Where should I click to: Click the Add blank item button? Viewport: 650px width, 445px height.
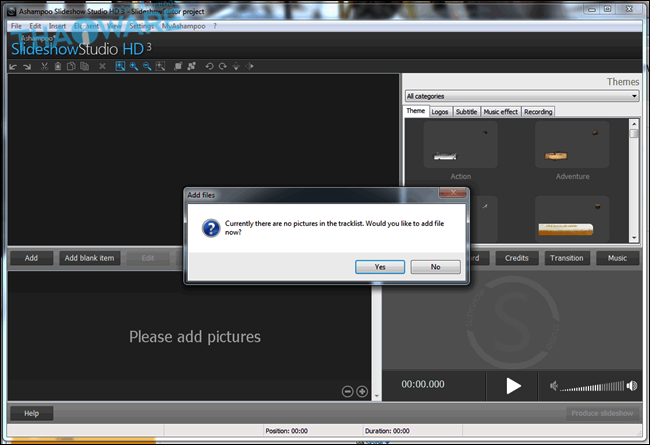90,258
